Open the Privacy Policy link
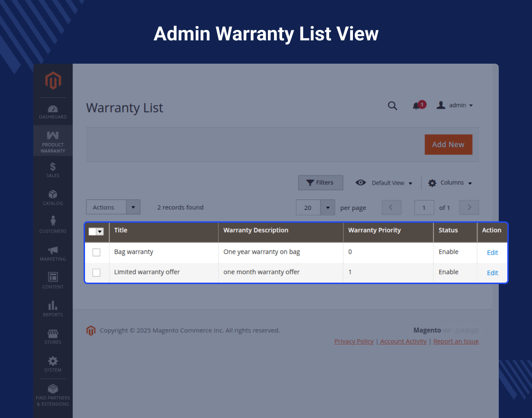532x418 pixels. (x=354, y=342)
